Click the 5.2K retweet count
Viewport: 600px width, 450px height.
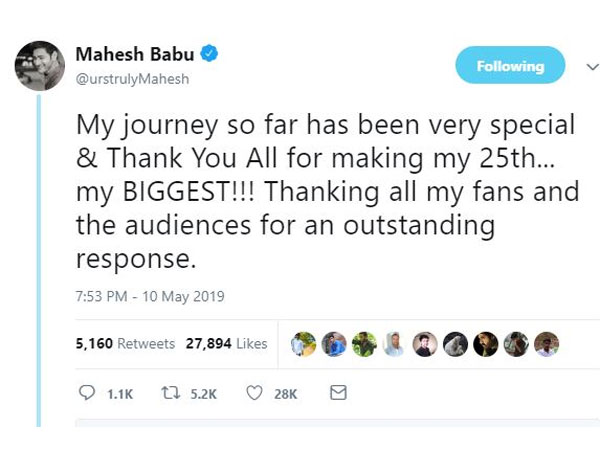point(203,395)
